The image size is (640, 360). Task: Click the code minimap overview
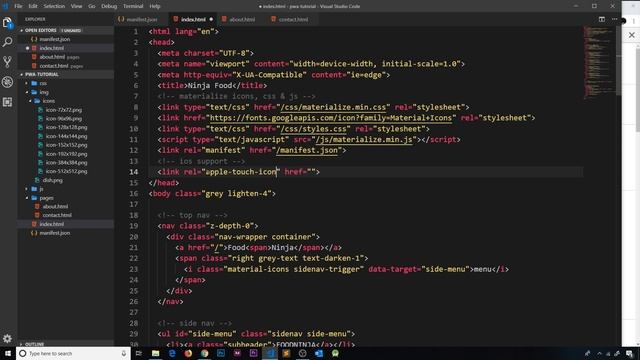pyautogui.click(x=600, y=63)
